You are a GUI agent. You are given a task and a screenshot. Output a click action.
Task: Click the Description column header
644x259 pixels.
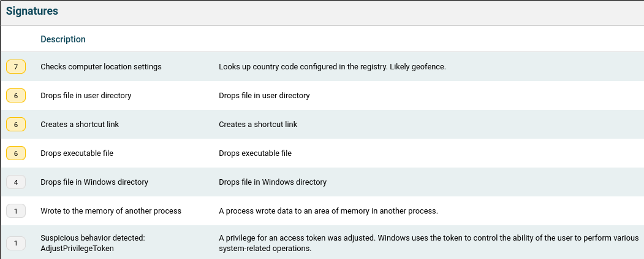point(63,39)
